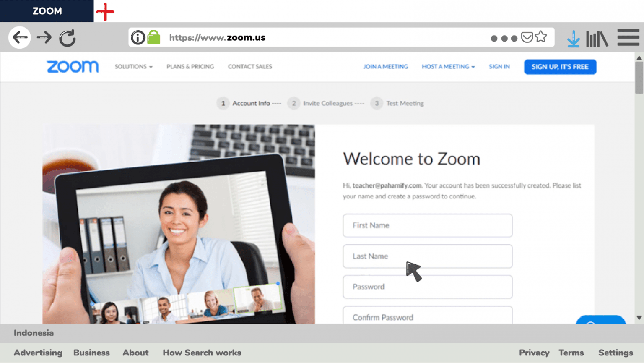
Task: Click the Welcome to Zoom heading
Action: click(412, 159)
